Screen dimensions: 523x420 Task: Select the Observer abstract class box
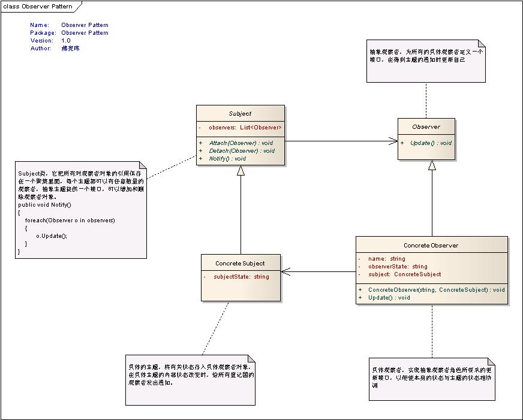[426, 127]
